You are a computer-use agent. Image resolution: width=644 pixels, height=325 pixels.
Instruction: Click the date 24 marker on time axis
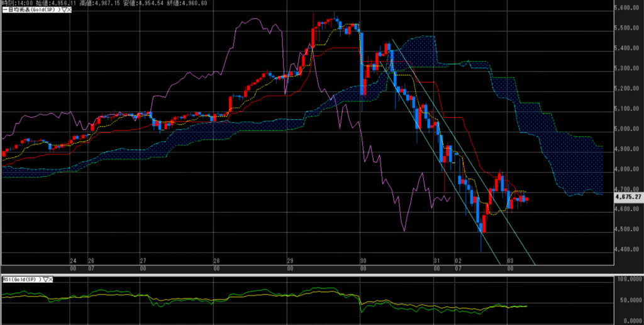73,260
